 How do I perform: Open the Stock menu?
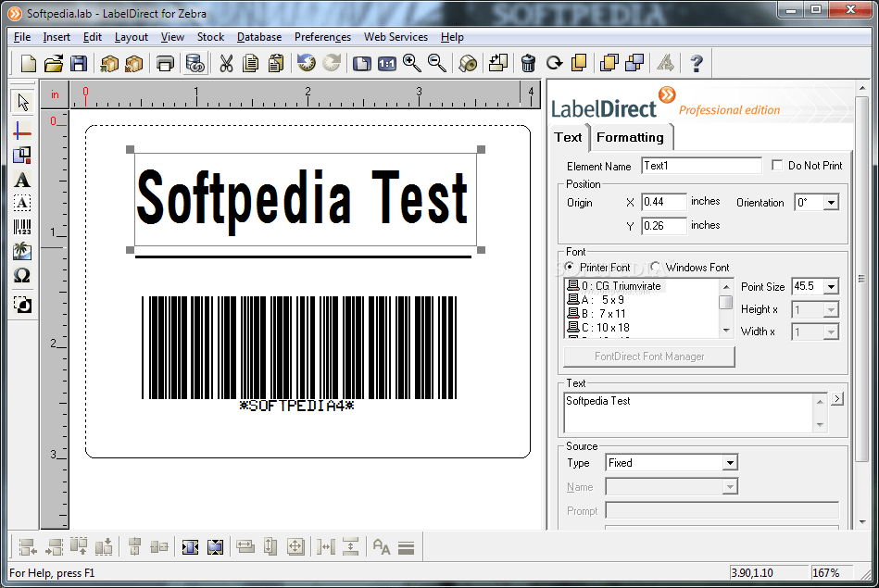point(210,37)
